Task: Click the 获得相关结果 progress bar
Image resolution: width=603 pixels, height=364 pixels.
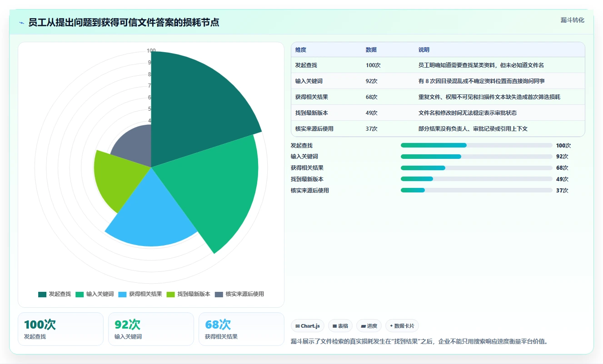Action: pyautogui.click(x=477, y=168)
